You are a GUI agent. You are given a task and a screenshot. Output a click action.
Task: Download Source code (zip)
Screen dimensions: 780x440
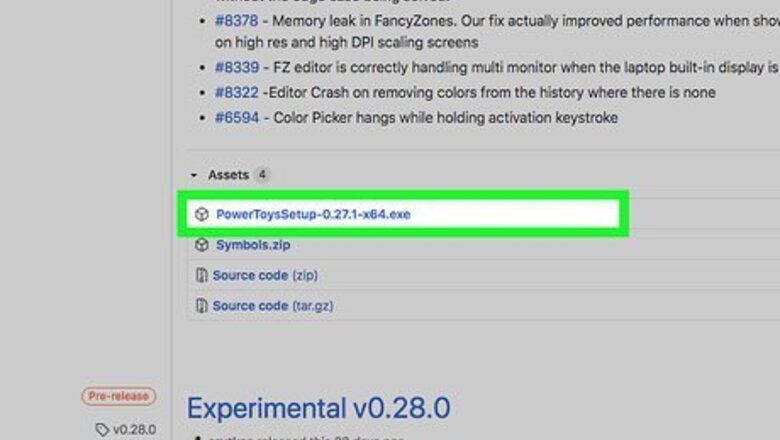[x=265, y=275]
